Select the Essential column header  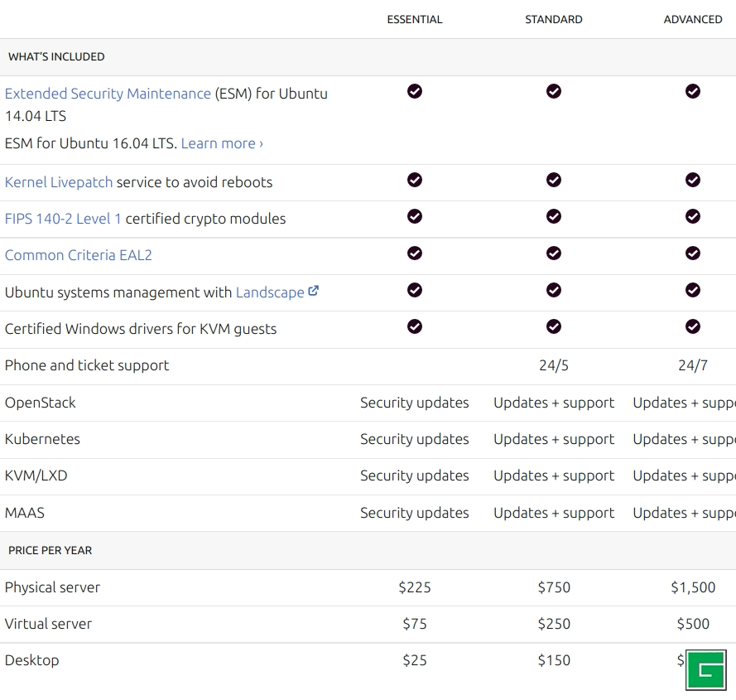(415, 19)
